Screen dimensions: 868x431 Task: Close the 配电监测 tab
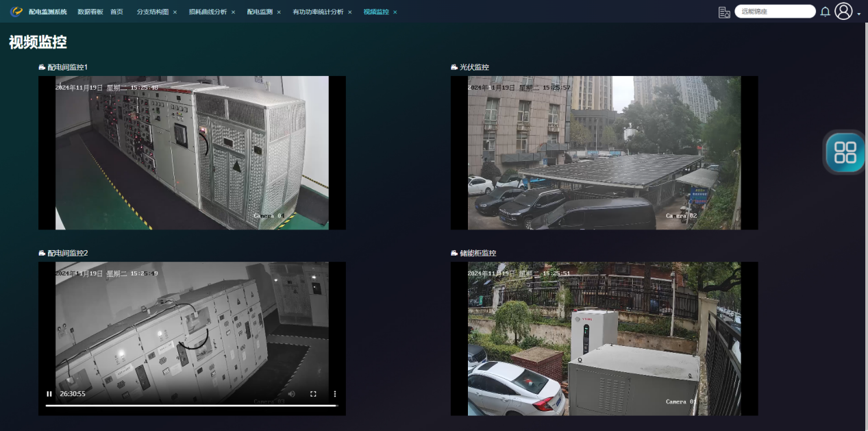279,12
